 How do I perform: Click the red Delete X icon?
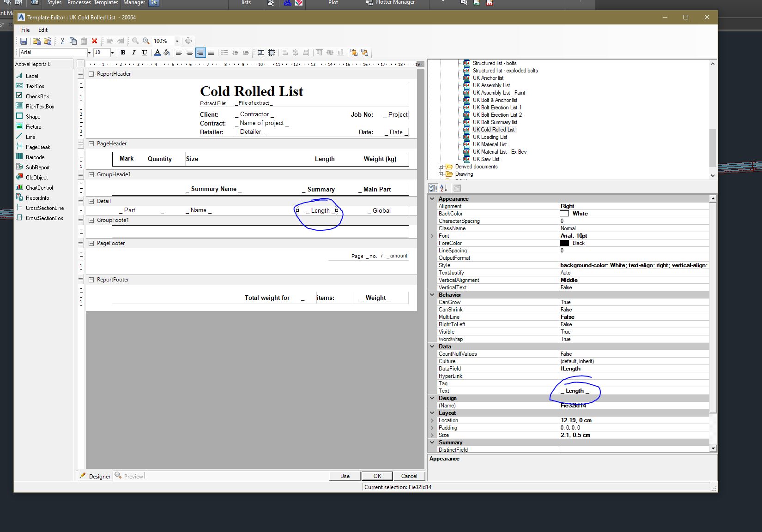point(94,41)
